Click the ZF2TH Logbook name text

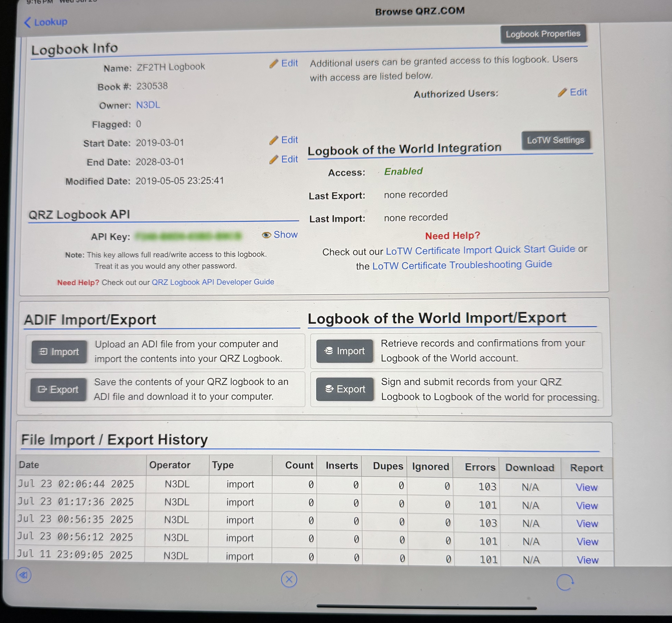pyautogui.click(x=171, y=67)
